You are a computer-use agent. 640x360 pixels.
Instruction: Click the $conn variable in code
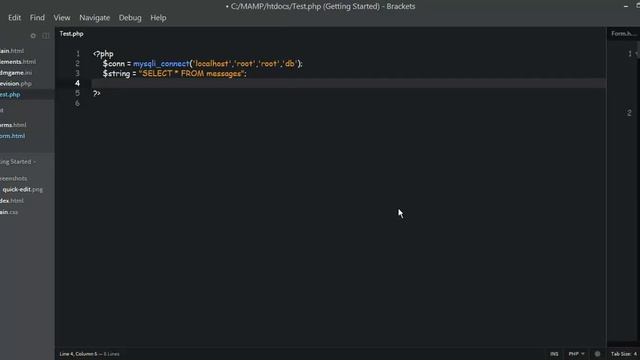(113, 64)
